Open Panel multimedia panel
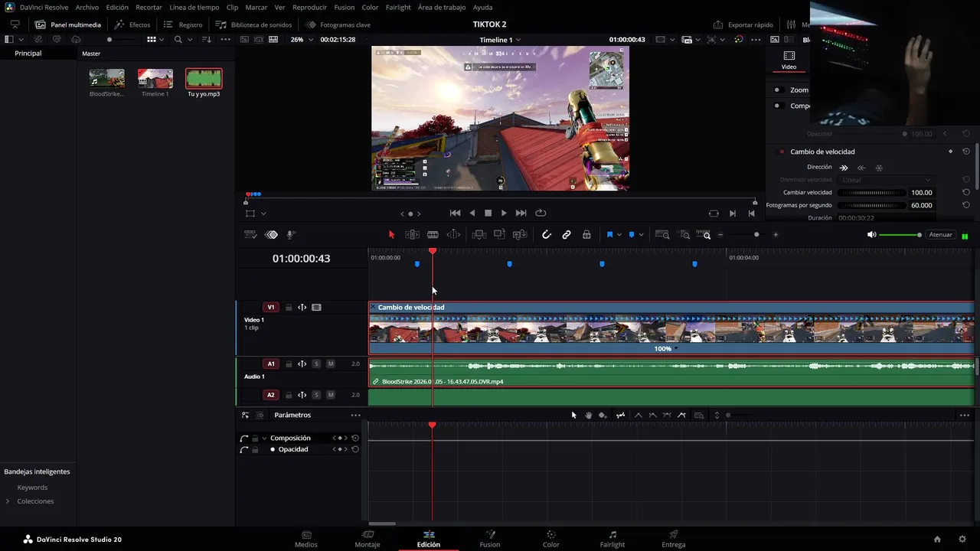This screenshot has height=551, width=980. coord(68,24)
